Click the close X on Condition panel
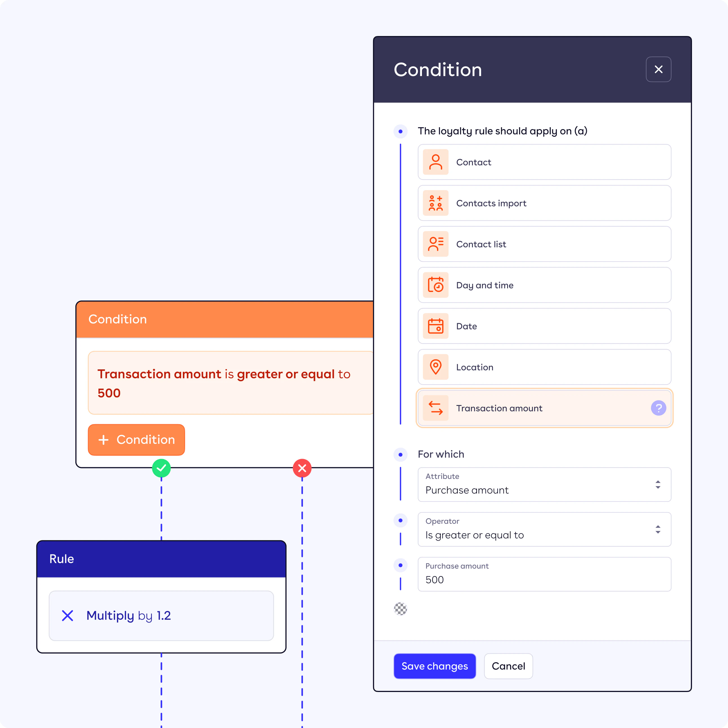This screenshot has width=728, height=728. click(659, 69)
